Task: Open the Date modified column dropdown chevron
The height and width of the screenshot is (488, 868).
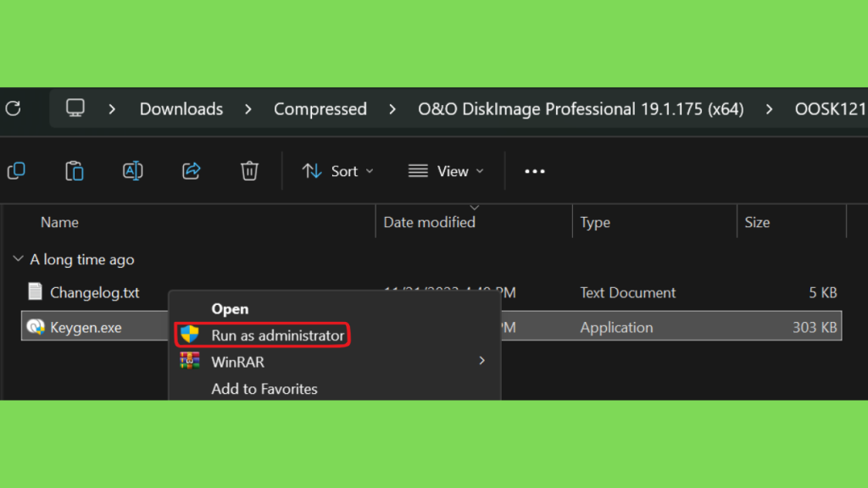Action: click(475, 208)
